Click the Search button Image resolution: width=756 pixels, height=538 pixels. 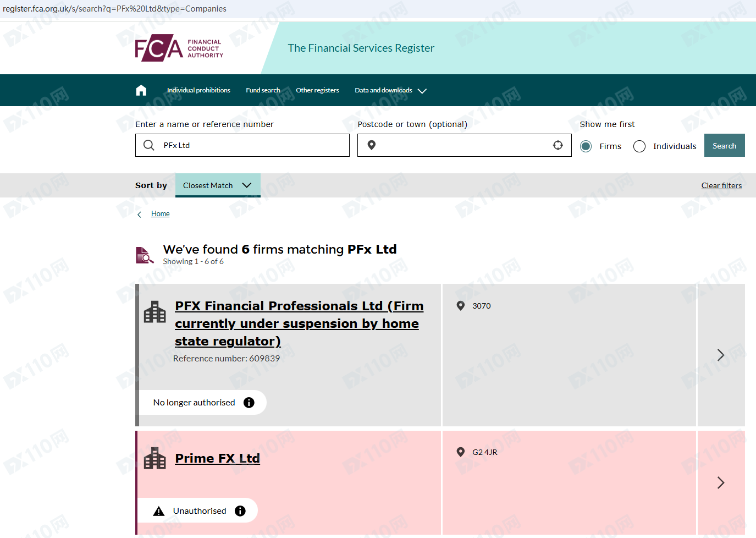click(724, 145)
